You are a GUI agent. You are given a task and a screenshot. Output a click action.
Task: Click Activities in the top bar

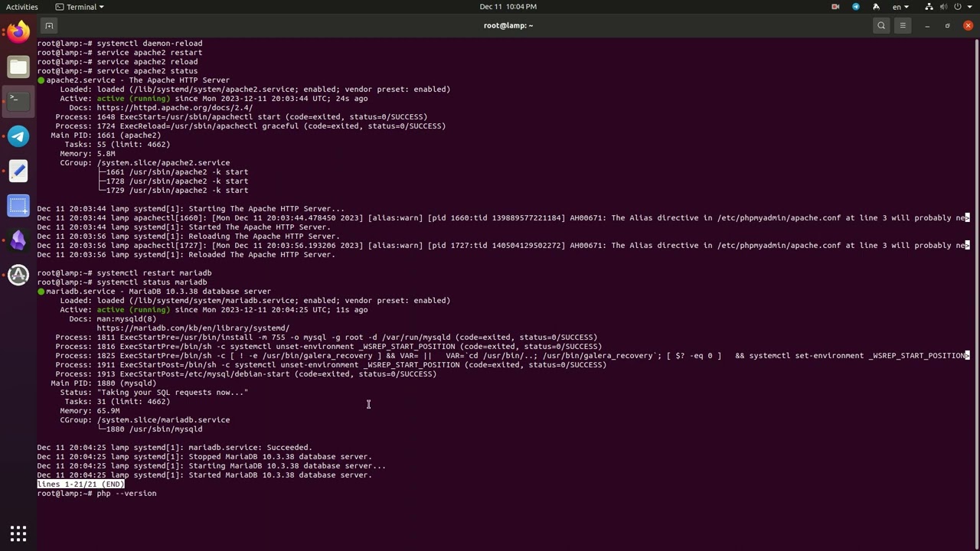coord(21,6)
